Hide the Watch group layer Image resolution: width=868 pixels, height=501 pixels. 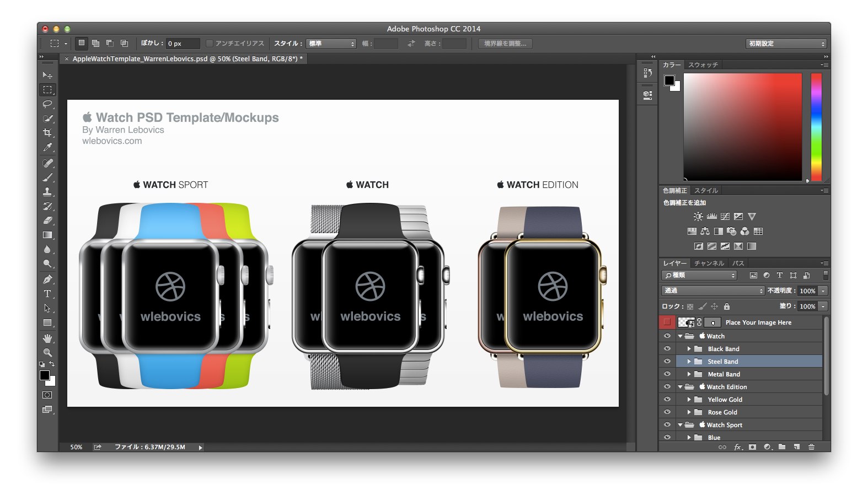point(667,336)
